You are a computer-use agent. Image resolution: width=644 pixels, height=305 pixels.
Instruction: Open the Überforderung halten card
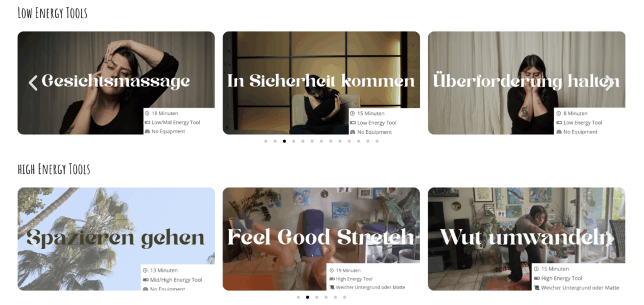pyautogui.click(x=526, y=83)
